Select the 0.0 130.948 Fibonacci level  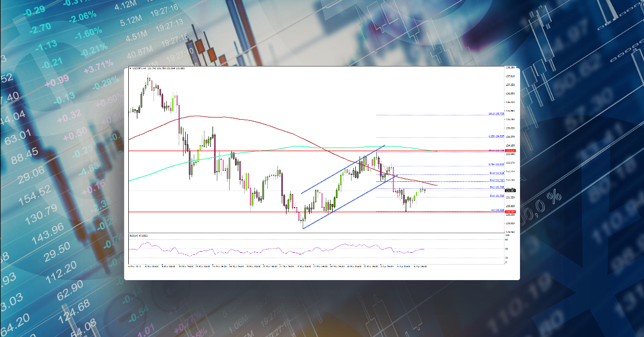tap(496, 209)
